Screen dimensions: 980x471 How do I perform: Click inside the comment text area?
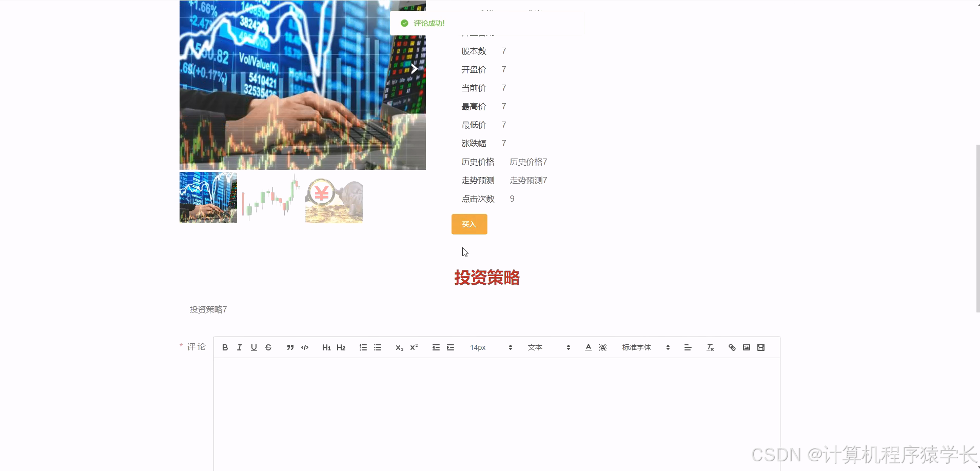point(497,414)
